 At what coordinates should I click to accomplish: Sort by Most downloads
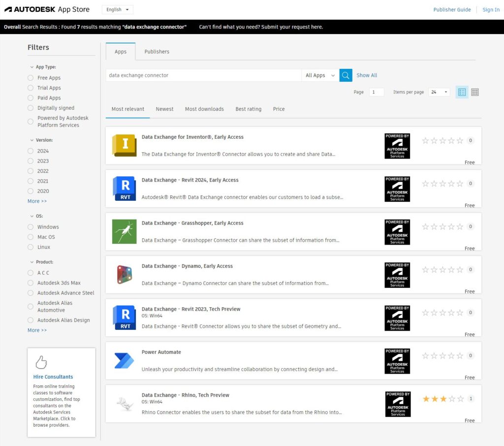pos(204,109)
